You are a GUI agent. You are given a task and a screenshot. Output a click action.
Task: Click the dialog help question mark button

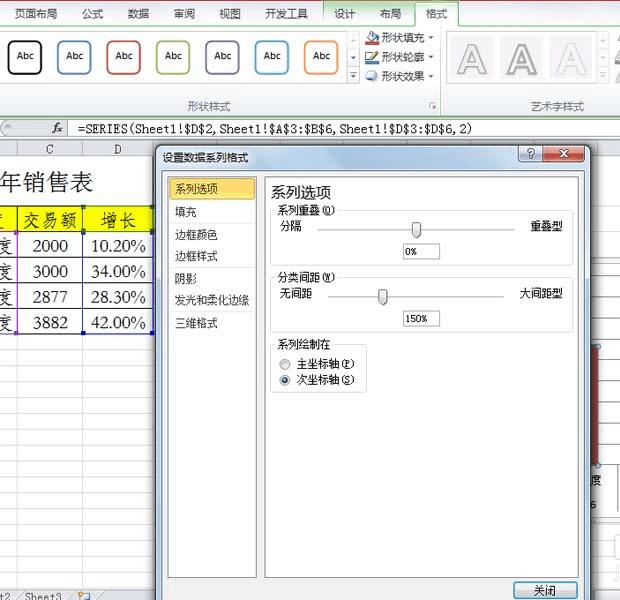pyautogui.click(x=531, y=153)
